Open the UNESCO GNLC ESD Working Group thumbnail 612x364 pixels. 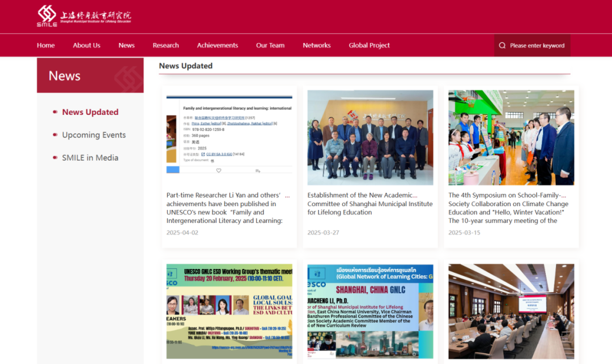pyautogui.click(x=229, y=311)
